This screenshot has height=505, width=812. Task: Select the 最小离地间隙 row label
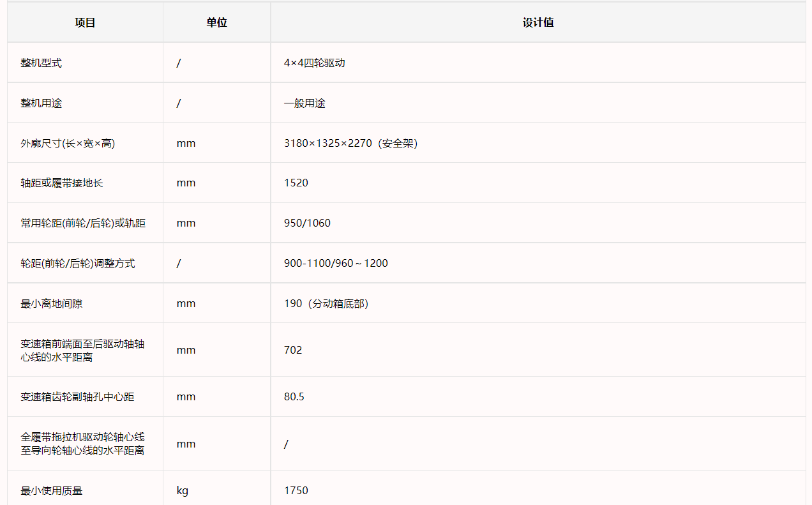(x=52, y=304)
